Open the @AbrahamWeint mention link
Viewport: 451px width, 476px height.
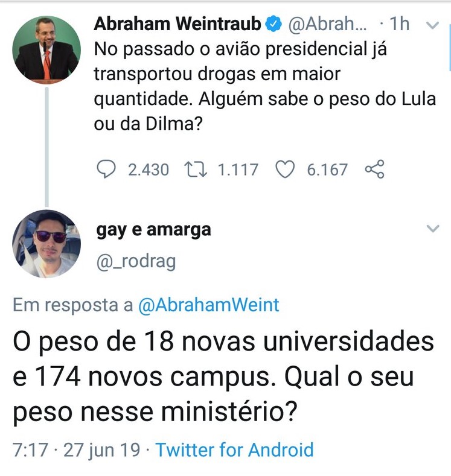tap(209, 305)
